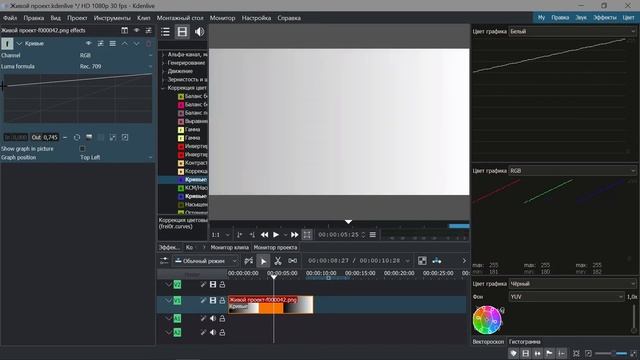Show video effects filter icon
This screenshot has height=360, width=640.
click(182, 32)
